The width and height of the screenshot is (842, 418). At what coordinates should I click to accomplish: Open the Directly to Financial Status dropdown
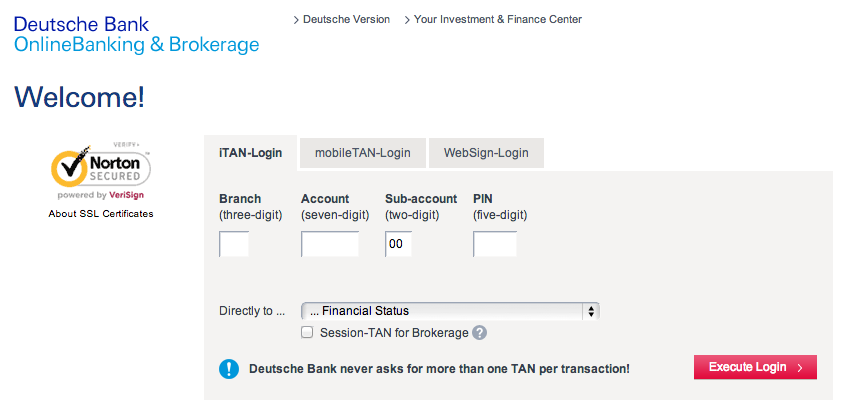[x=449, y=311]
